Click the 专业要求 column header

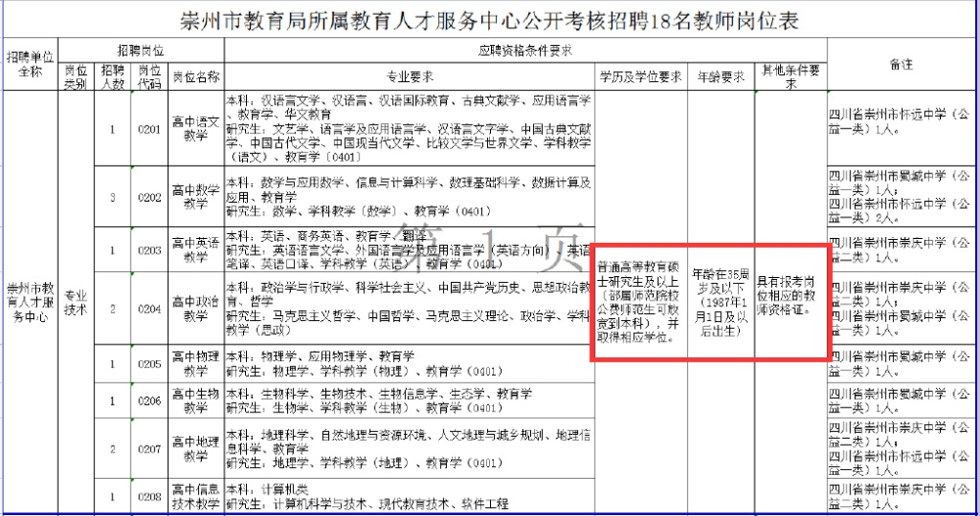410,76
